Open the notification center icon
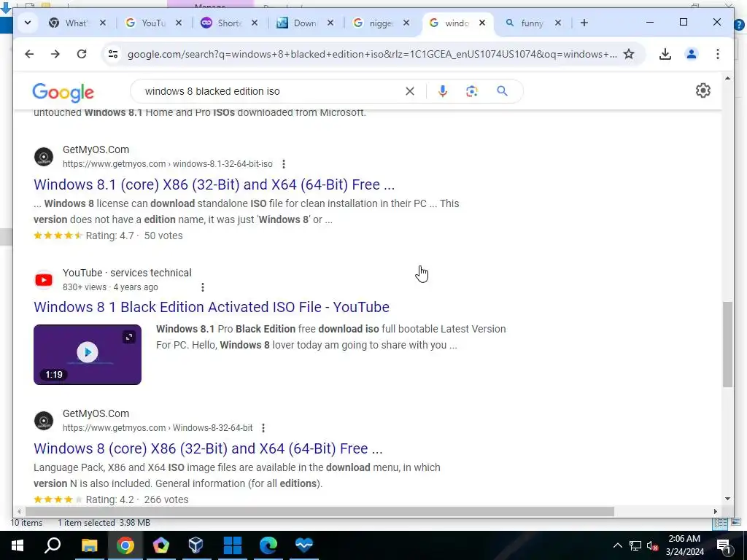The image size is (747, 560). pyautogui.click(x=724, y=545)
